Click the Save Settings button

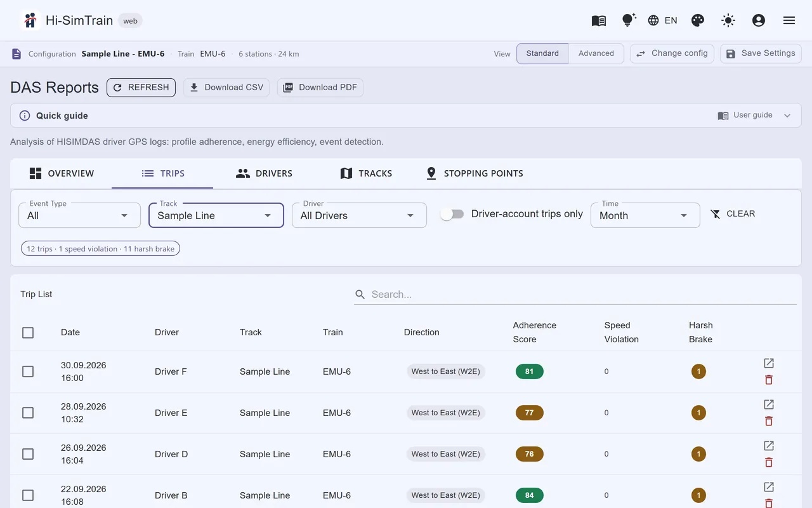click(761, 53)
